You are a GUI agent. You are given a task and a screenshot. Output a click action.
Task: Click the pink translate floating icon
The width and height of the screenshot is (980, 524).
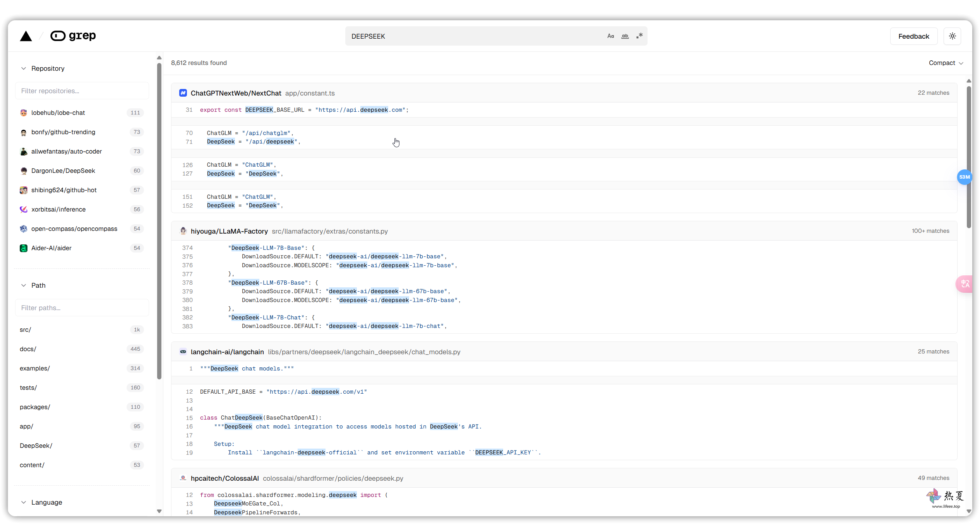tap(965, 284)
